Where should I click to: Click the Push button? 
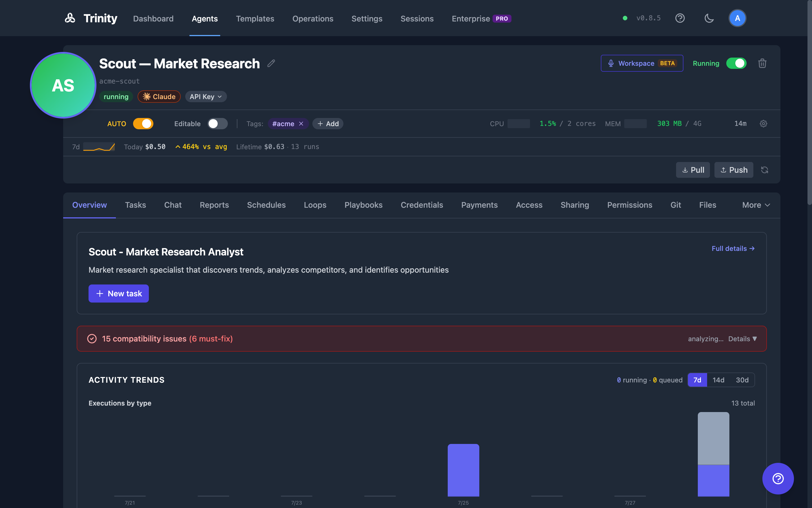(734, 170)
